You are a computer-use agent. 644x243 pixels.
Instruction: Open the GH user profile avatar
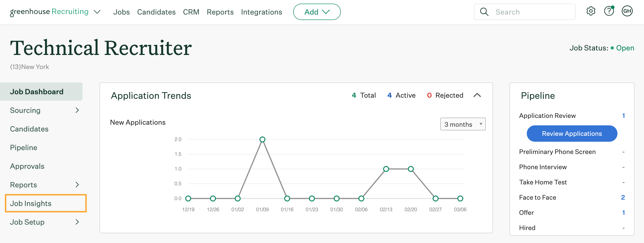[x=627, y=11]
